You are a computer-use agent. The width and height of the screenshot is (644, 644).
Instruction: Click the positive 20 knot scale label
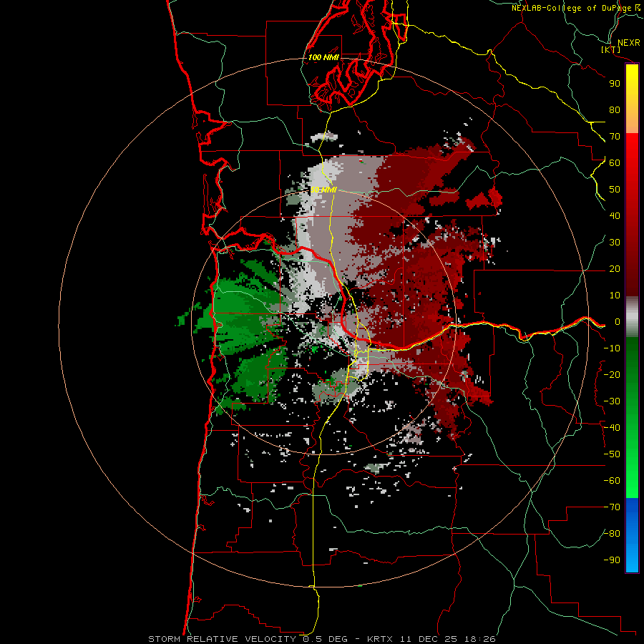tap(615, 268)
